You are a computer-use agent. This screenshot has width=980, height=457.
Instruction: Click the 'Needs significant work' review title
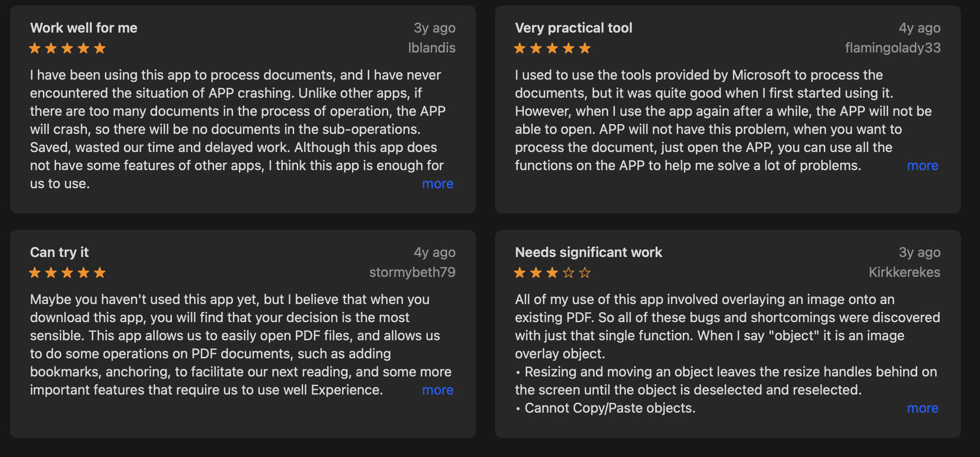pyautogui.click(x=588, y=252)
